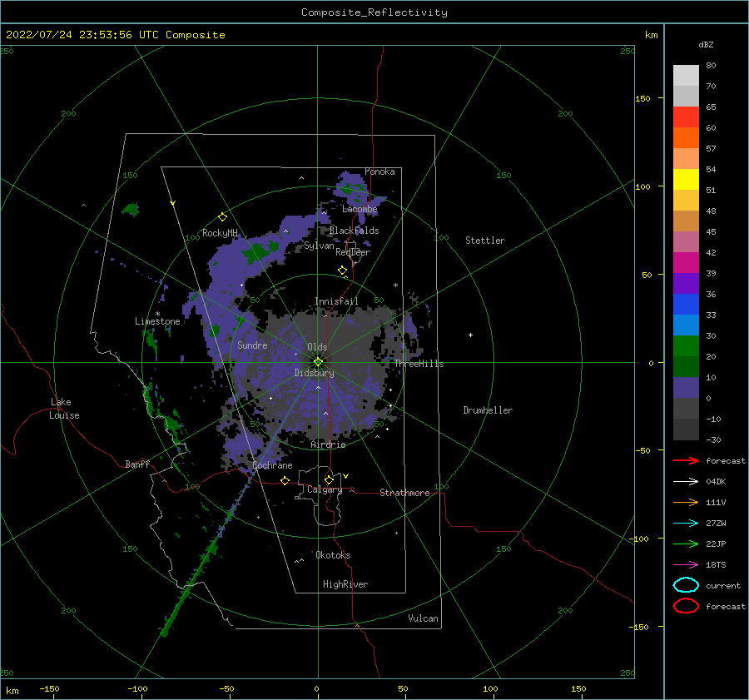Click the Drumheller label
This screenshot has height=700, width=749.
coord(488,410)
